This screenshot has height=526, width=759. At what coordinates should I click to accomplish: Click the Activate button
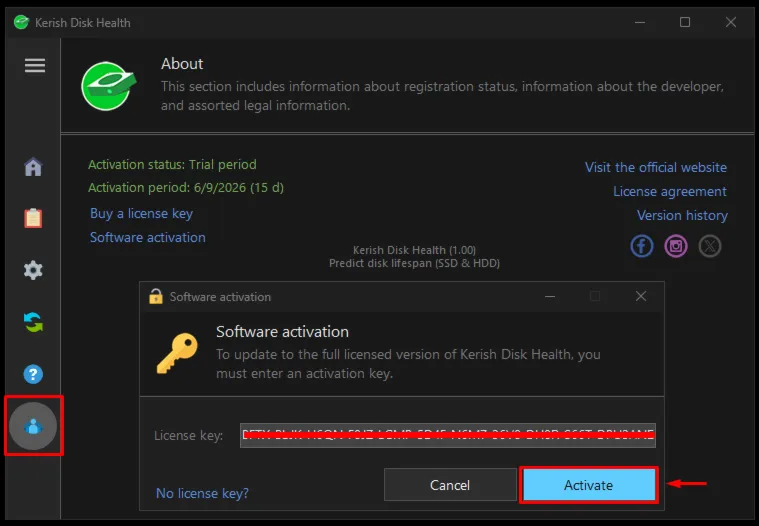pos(589,485)
